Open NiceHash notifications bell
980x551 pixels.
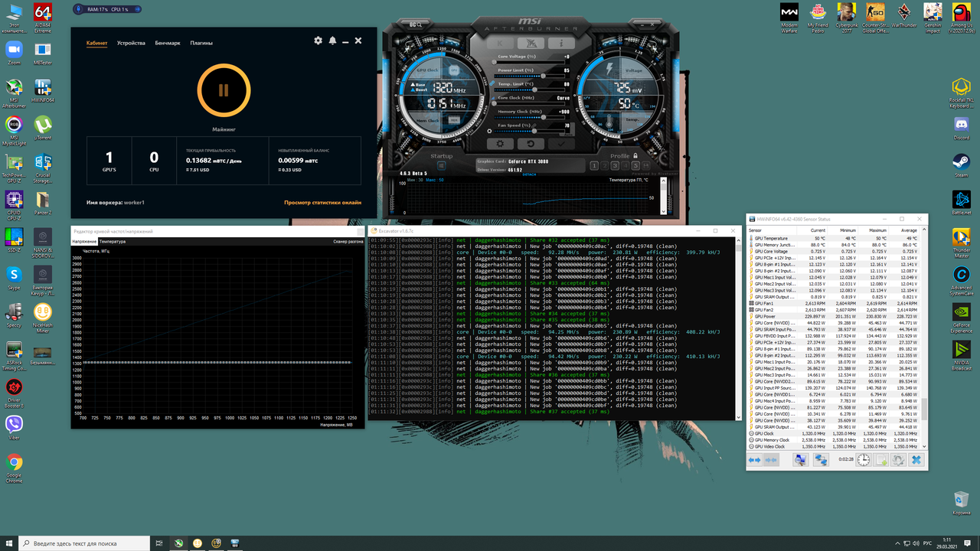coord(332,41)
